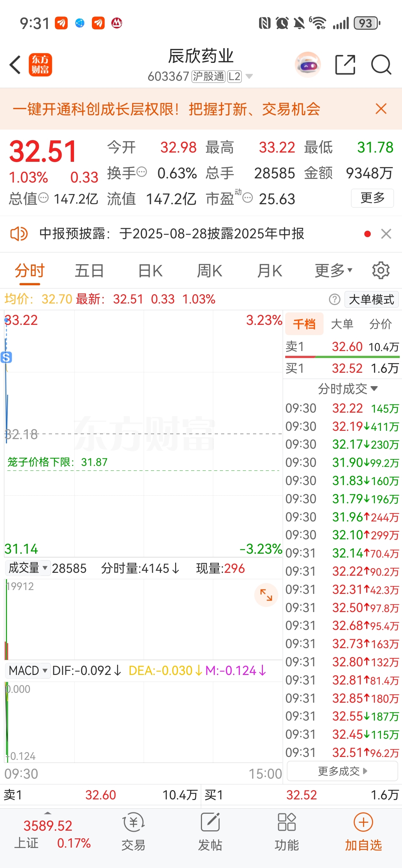Open 发帖 post editor

click(x=210, y=832)
